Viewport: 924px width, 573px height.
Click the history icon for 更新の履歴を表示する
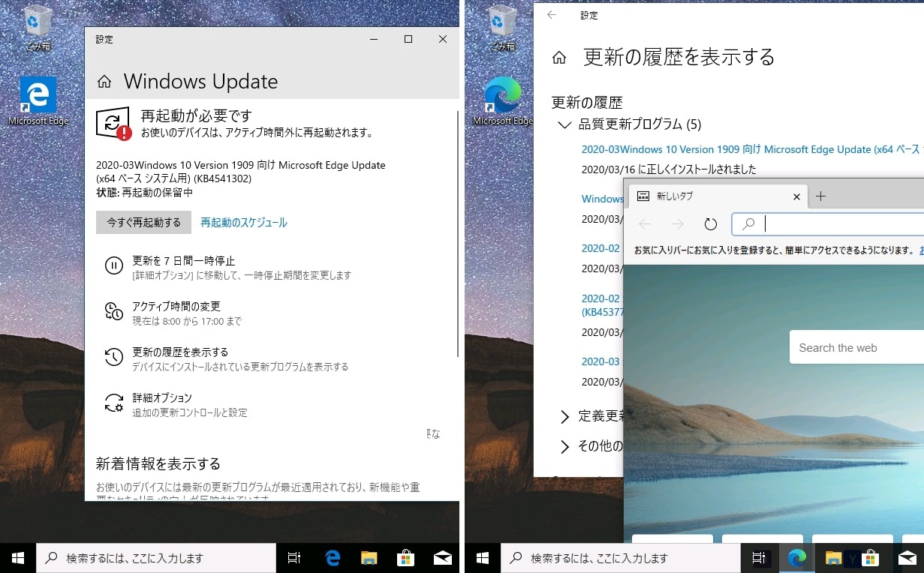[x=113, y=357]
